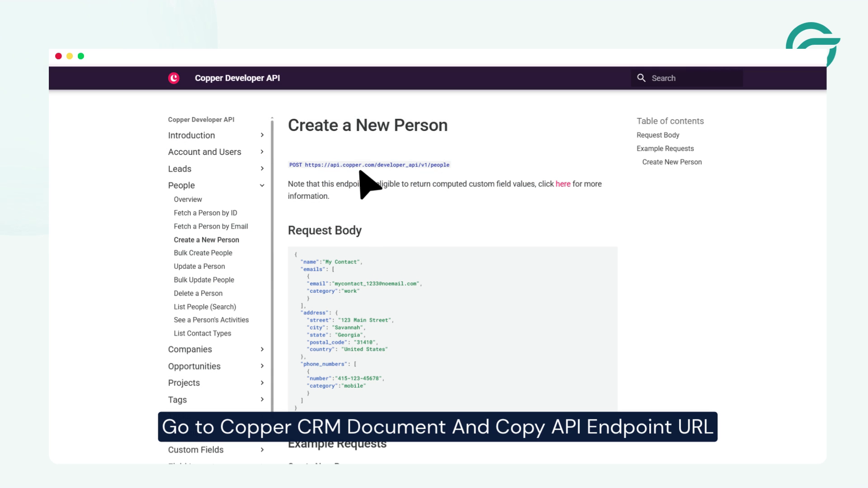The height and width of the screenshot is (488, 868).
Task: Expand the Account and Users chevron
Action: point(262,152)
